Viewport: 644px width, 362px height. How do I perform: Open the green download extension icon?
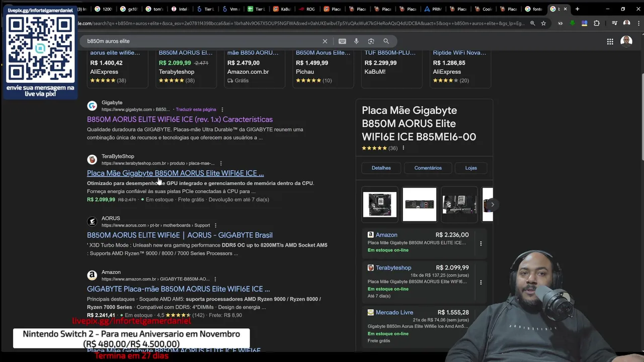point(573,23)
